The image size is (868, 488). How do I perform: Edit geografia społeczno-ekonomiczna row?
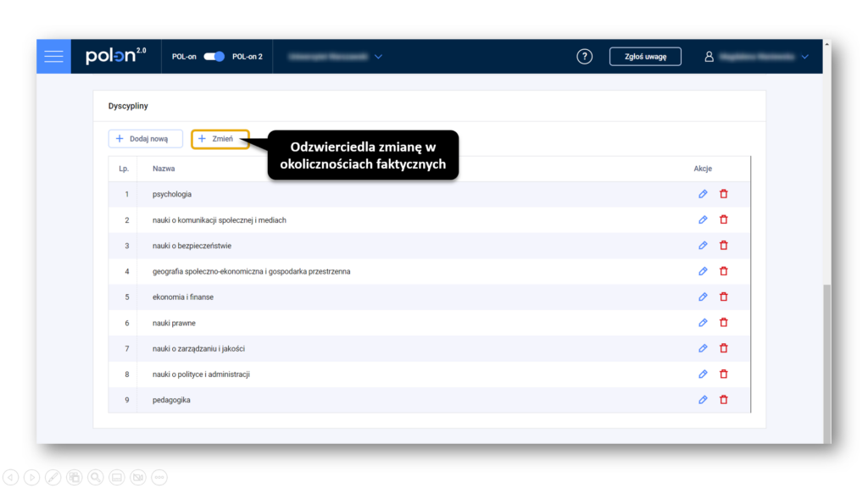703,271
